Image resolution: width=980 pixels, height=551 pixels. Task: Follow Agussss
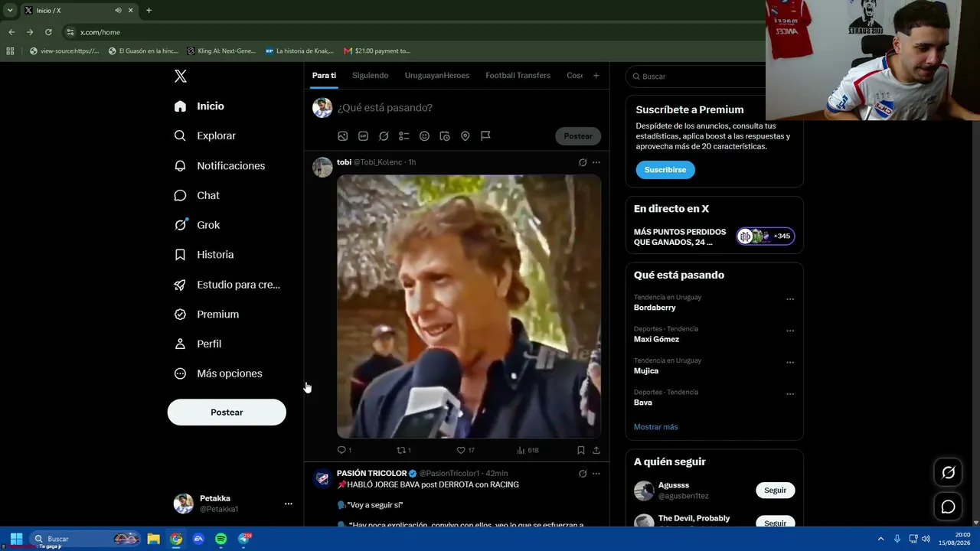point(775,491)
